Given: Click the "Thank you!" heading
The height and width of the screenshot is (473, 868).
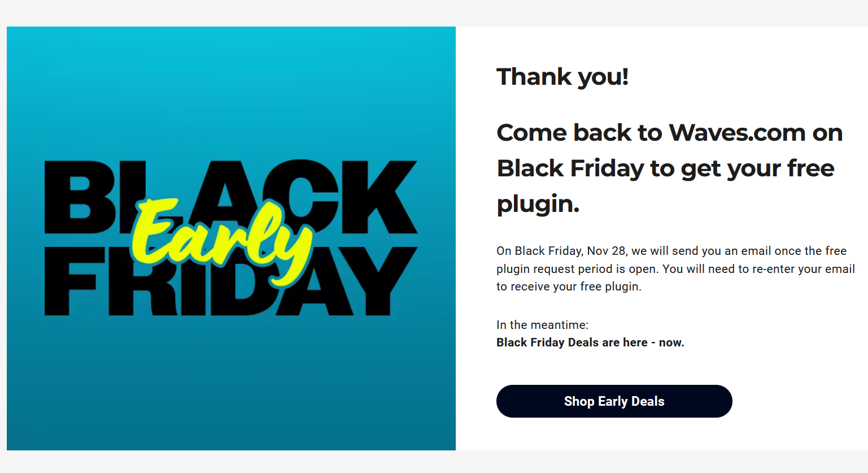Looking at the screenshot, I should pos(562,77).
